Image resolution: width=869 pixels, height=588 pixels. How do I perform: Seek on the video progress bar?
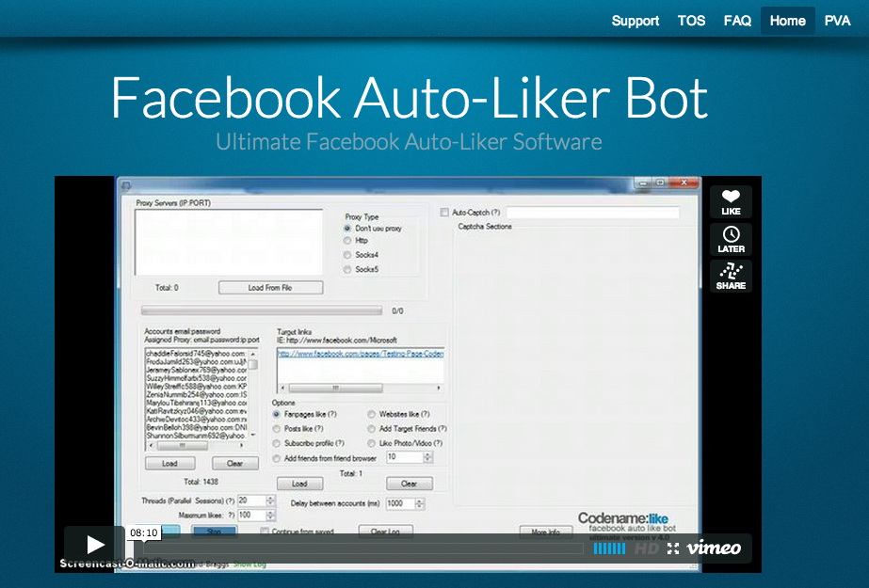click(363, 548)
